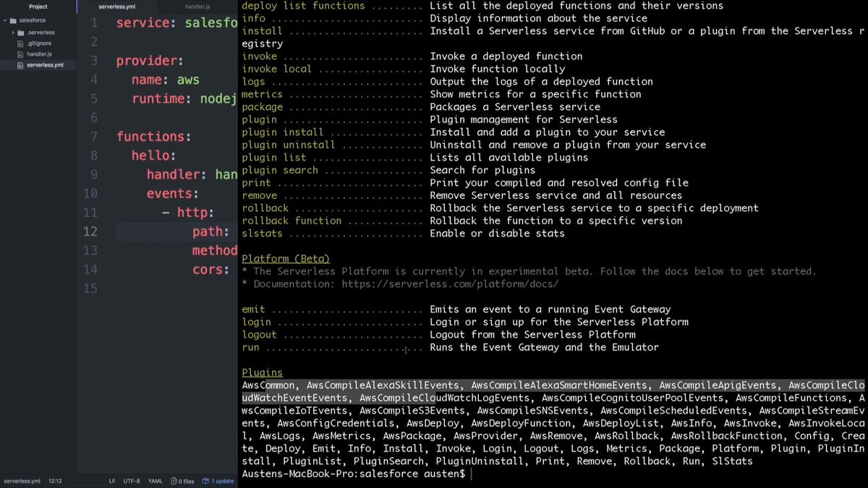Click the 'aws' value on the name line
868x488 pixels.
click(188, 80)
